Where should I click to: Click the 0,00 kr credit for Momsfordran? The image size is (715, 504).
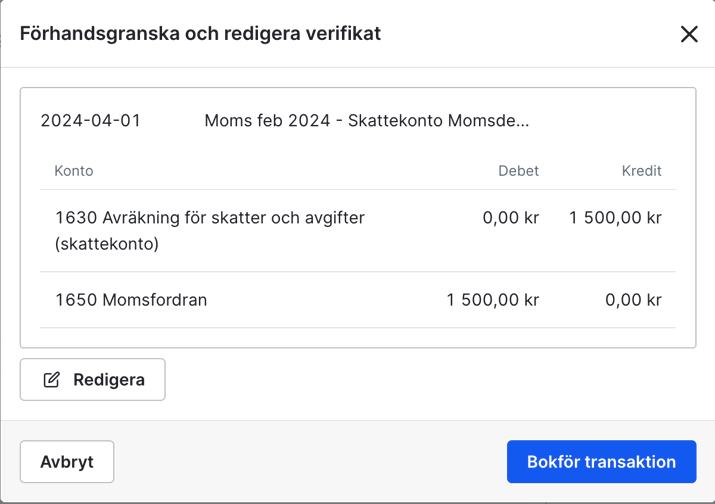pos(633,300)
